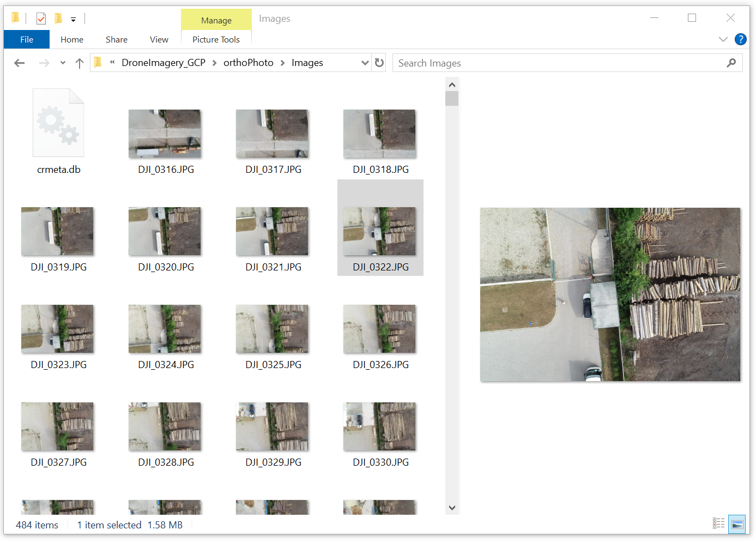Select thumbnail DJI_0329.JPG
This screenshot has width=756, height=542.
pyautogui.click(x=272, y=426)
